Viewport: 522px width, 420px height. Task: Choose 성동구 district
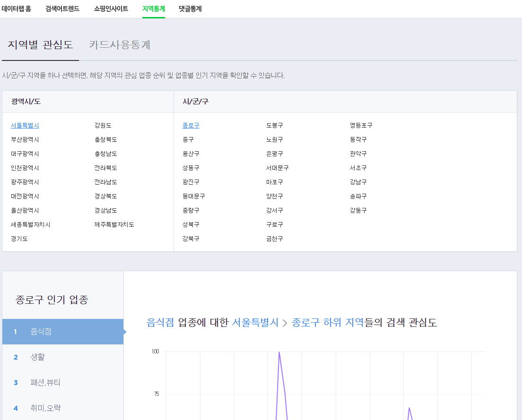pos(191,168)
